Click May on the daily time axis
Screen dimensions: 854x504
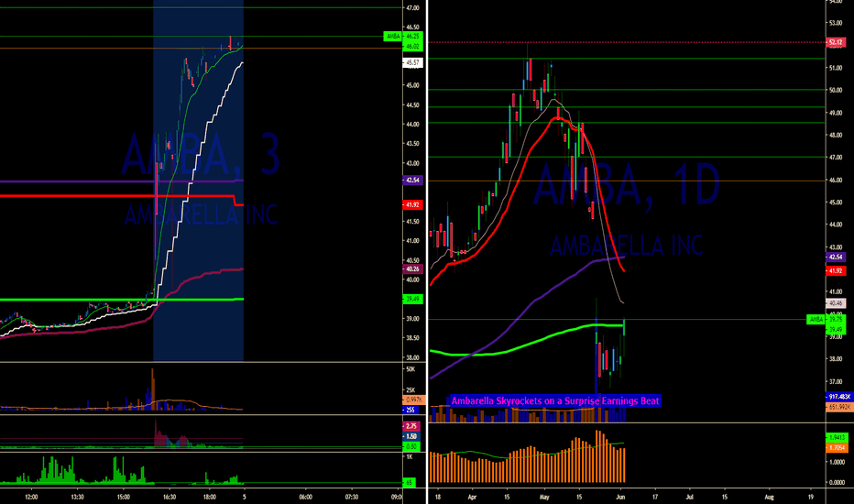pyautogui.click(x=544, y=497)
